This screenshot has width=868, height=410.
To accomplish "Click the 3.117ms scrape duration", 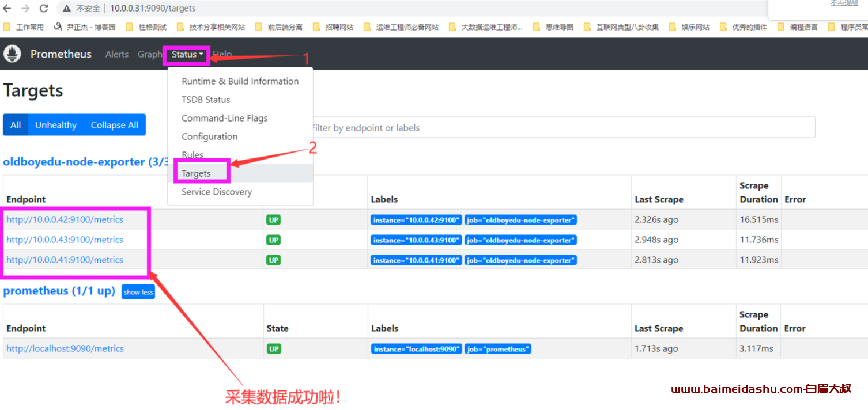I will tap(757, 348).
